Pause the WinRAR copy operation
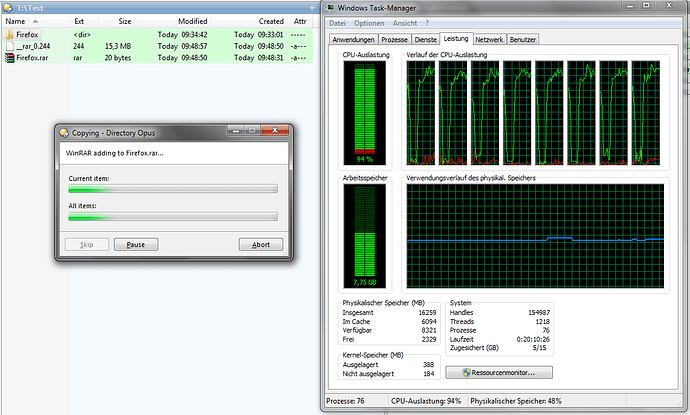This screenshot has width=690, height=415. coord(136,245)
